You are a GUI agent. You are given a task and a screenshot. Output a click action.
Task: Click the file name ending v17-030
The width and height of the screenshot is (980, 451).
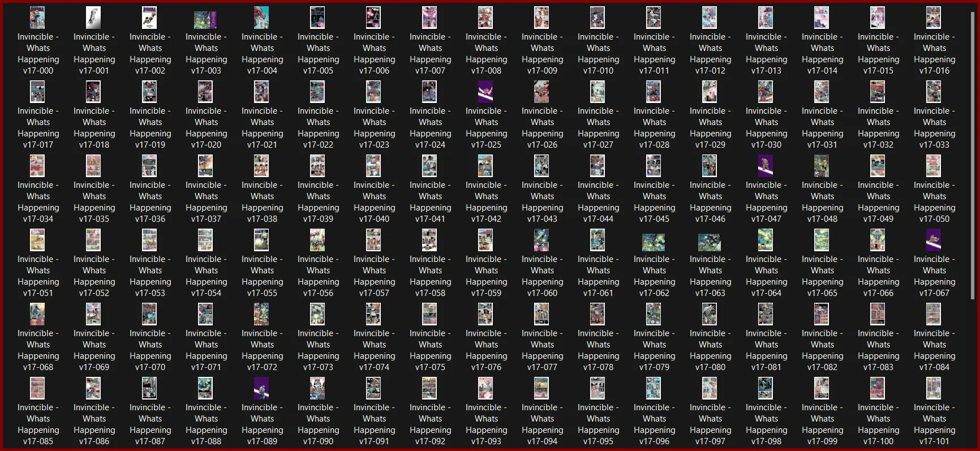point(767,128)
